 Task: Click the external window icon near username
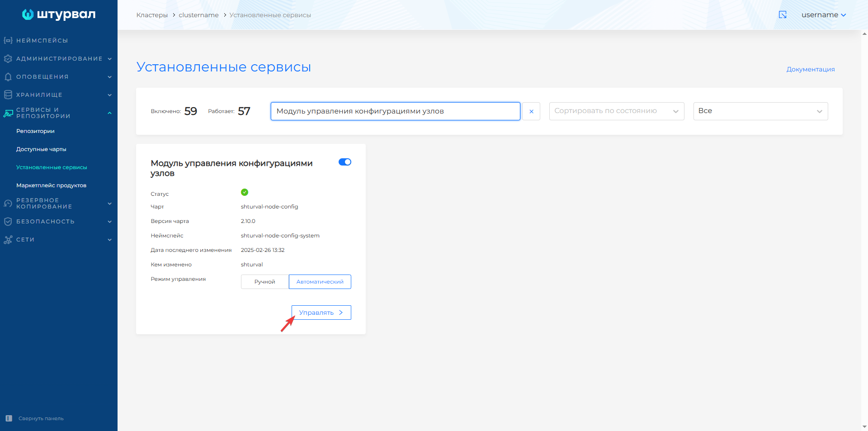pos(783,15)
